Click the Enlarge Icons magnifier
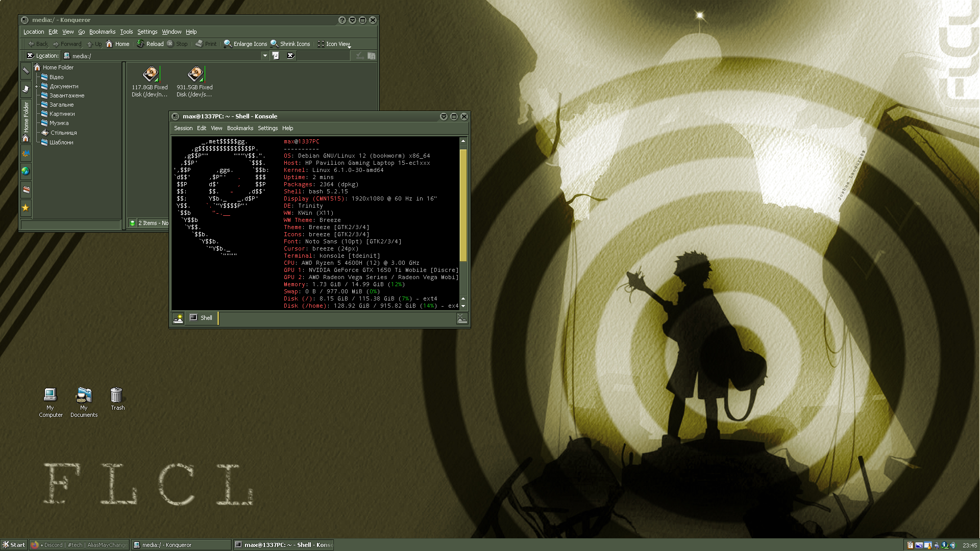The image size is (980, 551). click(228, 44)
